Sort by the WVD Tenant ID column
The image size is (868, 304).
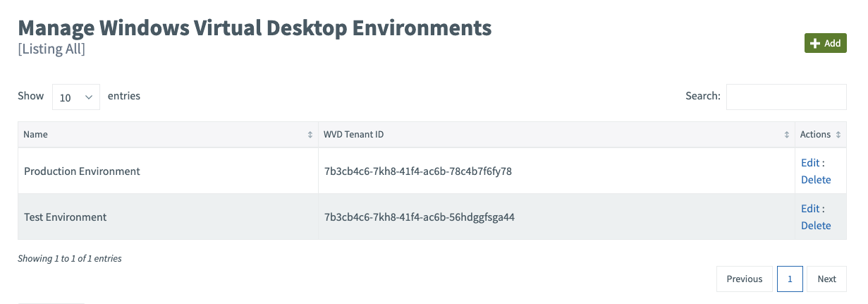(556, 134)
